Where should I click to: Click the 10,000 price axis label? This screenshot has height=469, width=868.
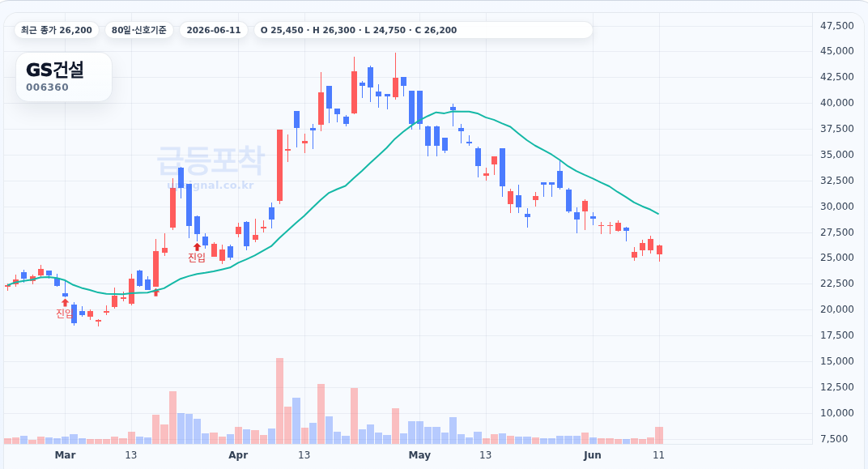pos(837,412)
